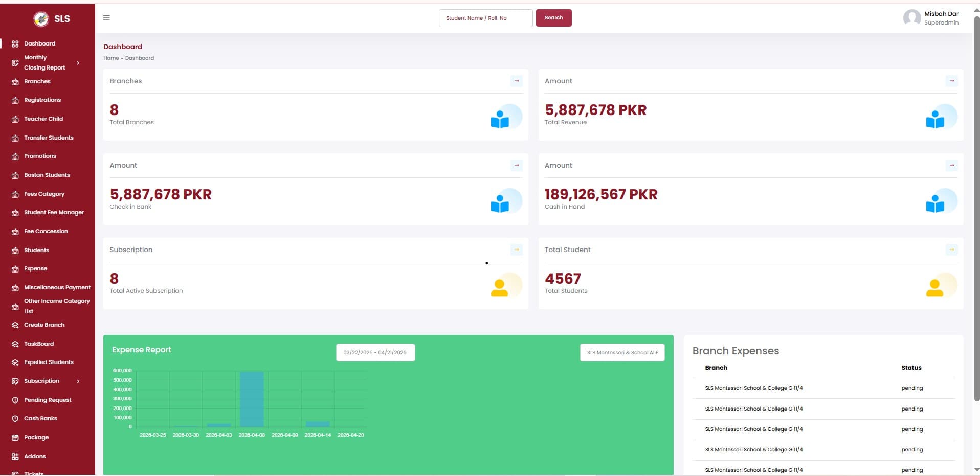Viewport: 980px width, 476px height.
Task: Open the Subscription card yellow arrow icon
Action: click(516, 250)
